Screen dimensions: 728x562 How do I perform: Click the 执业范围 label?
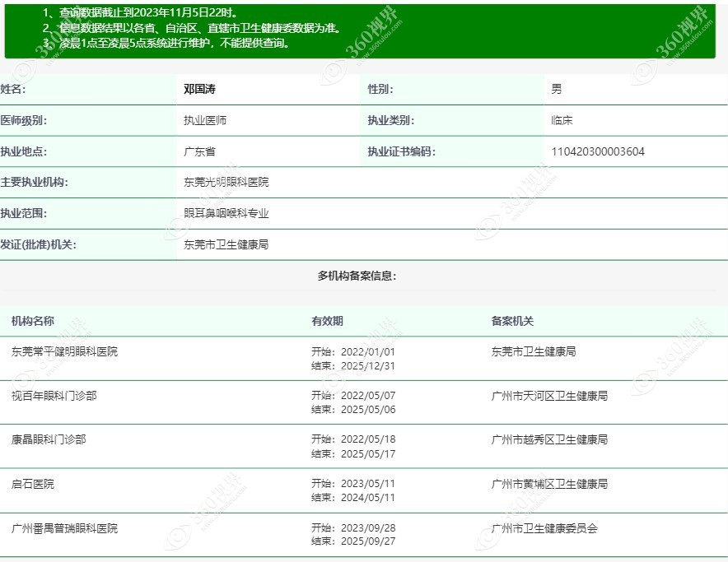24,213
